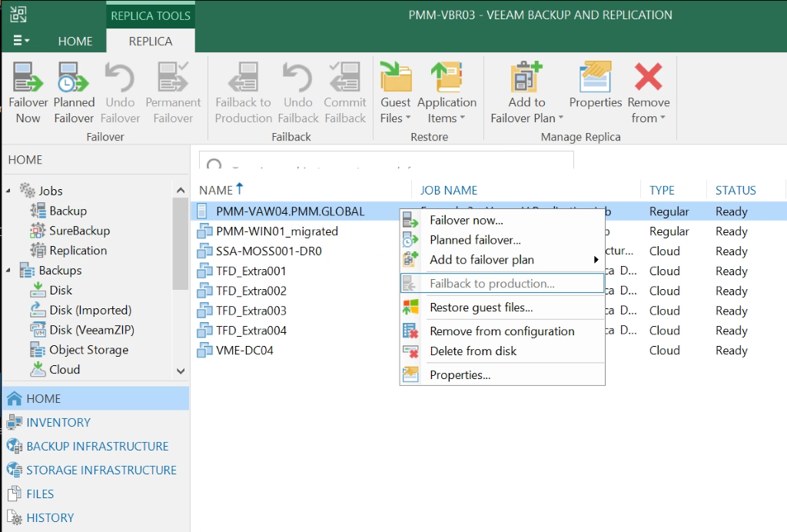Open the Add to Failover Plan dropdown
The height and width of the screenshot is (532, 787).
(x=526, y=93)
